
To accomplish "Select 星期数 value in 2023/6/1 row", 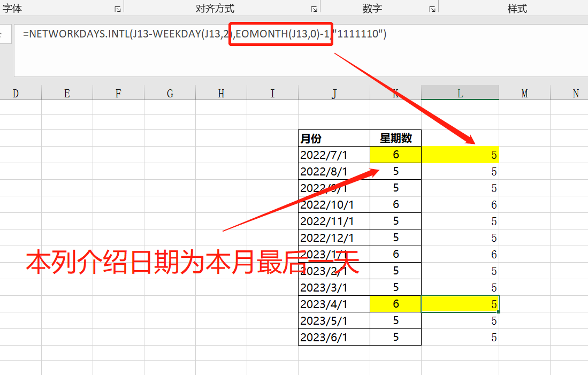I will 395,337.
